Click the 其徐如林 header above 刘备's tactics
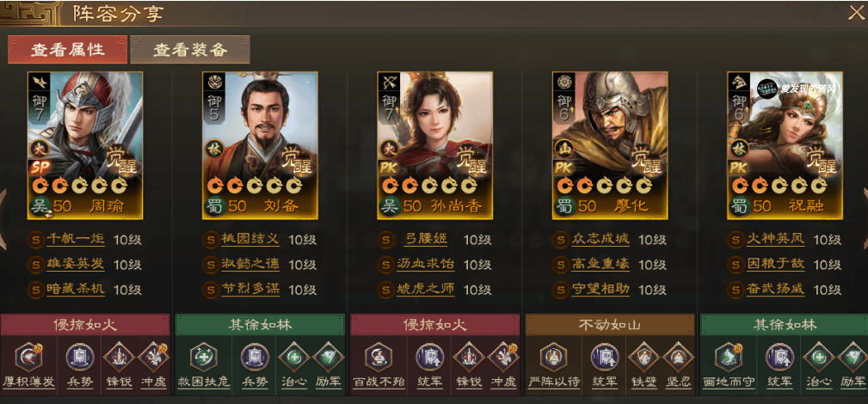868x404 pixels. point(260,325)
